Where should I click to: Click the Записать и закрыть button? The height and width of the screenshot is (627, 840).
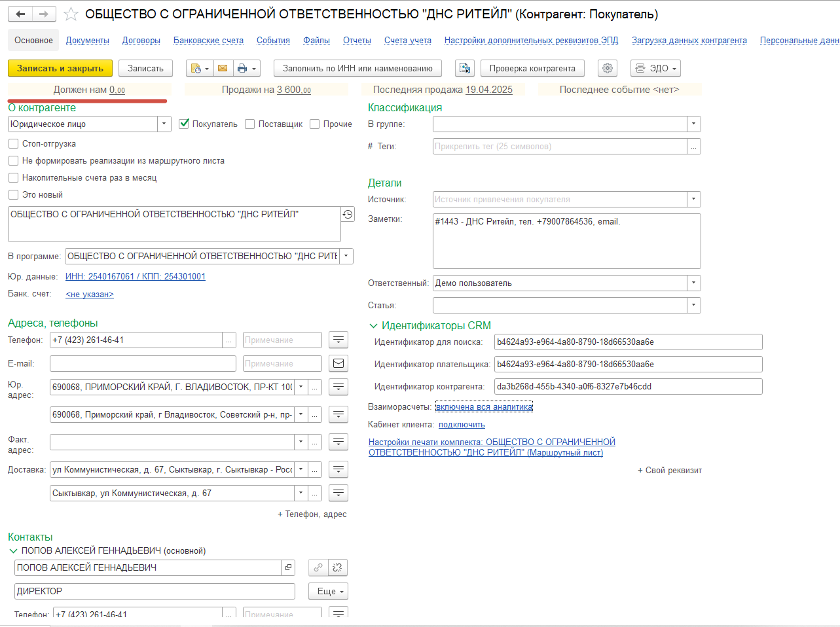click(x=60, y=68)
